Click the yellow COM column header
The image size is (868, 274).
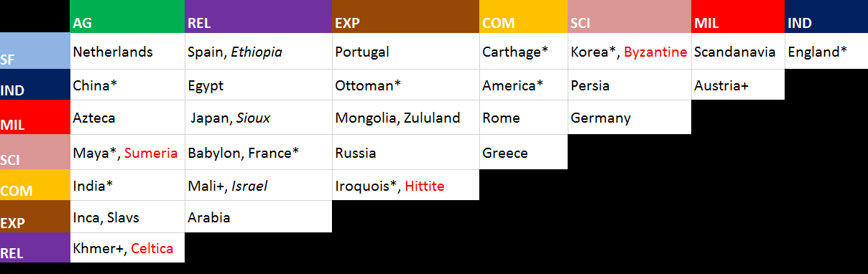click(x=524, y=16)
